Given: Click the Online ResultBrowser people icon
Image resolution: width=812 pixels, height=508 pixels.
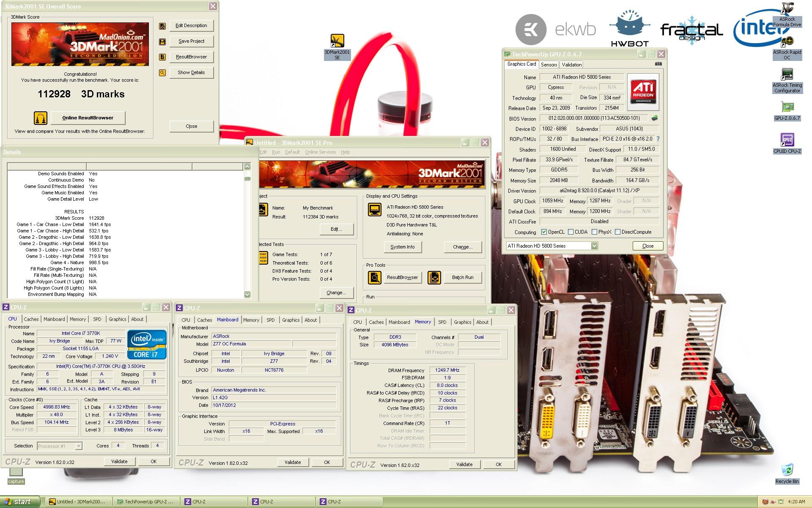Looking at the screenshot, I should tap(41, 118).
